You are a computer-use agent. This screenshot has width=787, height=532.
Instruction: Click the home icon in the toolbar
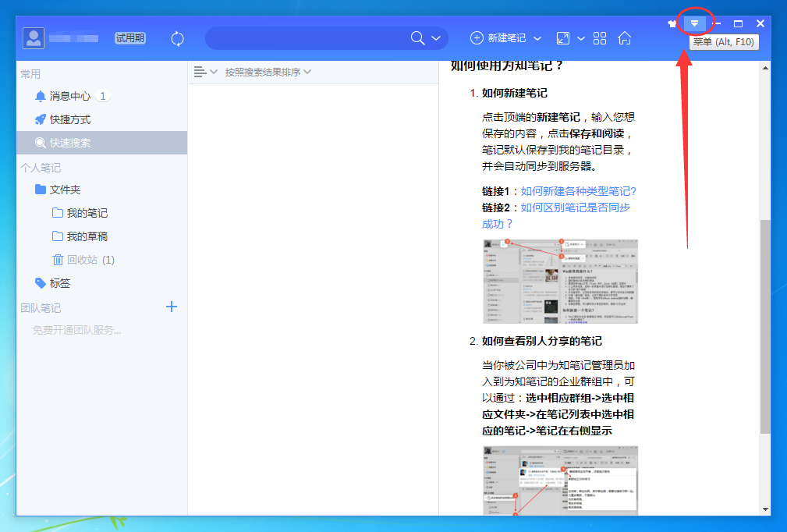(x=624, y=37)
